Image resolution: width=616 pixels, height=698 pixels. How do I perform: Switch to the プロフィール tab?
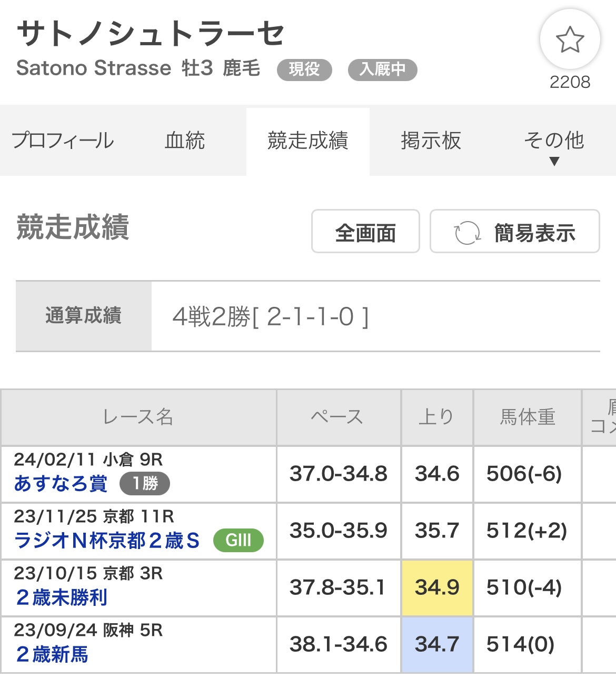(63, 141)
